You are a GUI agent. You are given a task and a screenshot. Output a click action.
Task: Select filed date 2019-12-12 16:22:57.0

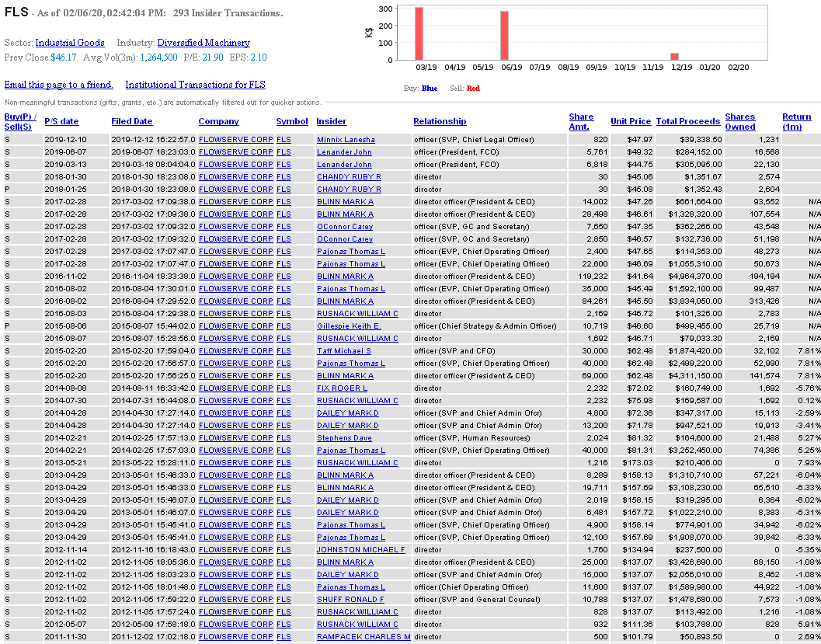point(154,140)
